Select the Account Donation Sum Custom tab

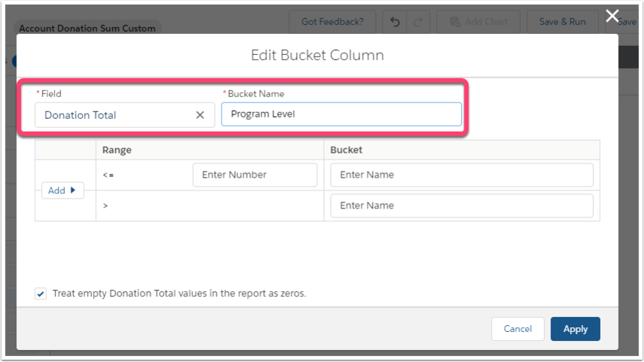[87, 29]
